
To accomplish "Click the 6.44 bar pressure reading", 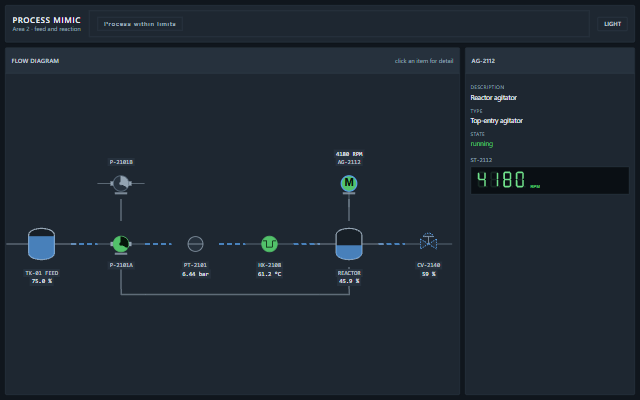I will pos(195,274).
